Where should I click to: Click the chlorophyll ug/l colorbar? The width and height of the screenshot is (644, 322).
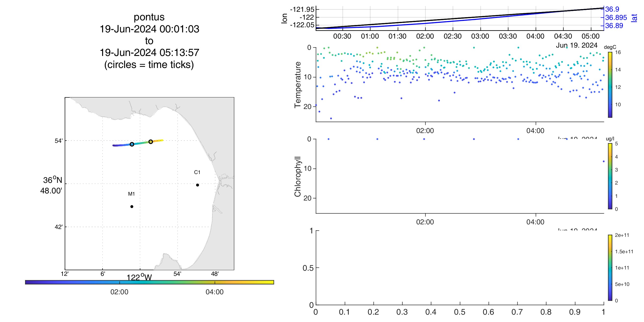pos(610,176)
